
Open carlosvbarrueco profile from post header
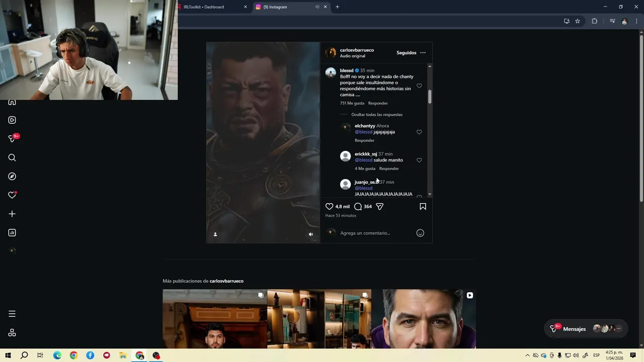(357, 50)
